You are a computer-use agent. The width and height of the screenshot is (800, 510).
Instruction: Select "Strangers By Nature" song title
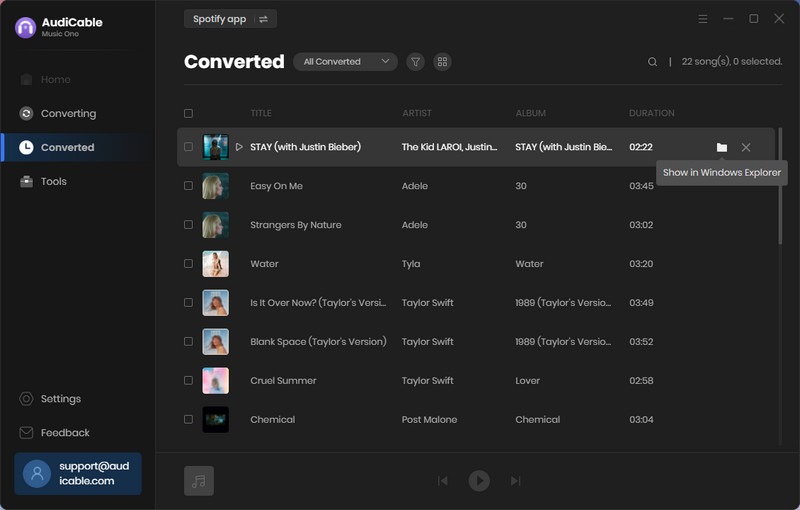[295, 225]
